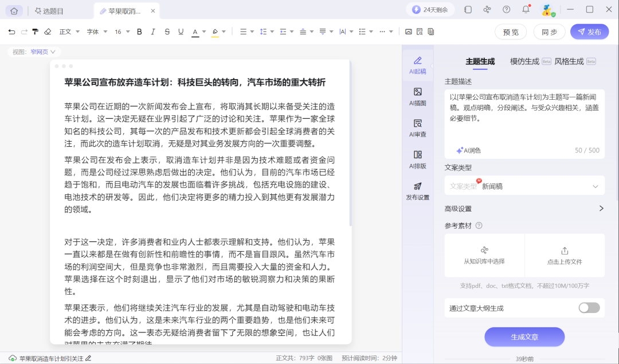Click the editor vertical scrollbar
619x364 pixels.
pyautogui.click(x=350, y=144)
